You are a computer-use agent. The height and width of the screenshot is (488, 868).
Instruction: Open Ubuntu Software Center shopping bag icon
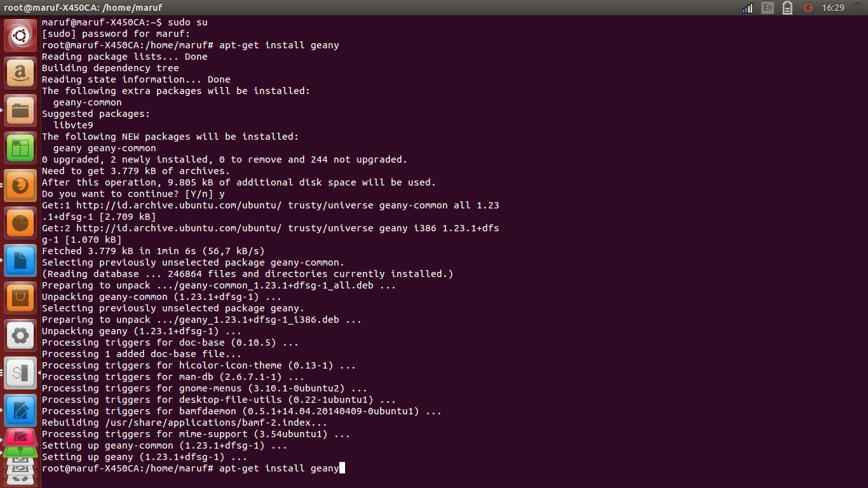pos(20,298)
